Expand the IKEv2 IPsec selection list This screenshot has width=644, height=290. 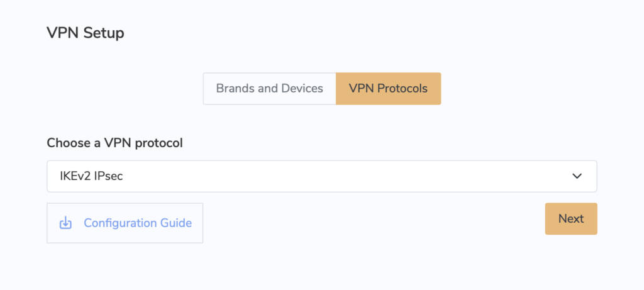pyautogui.click(x=321, y=176)
